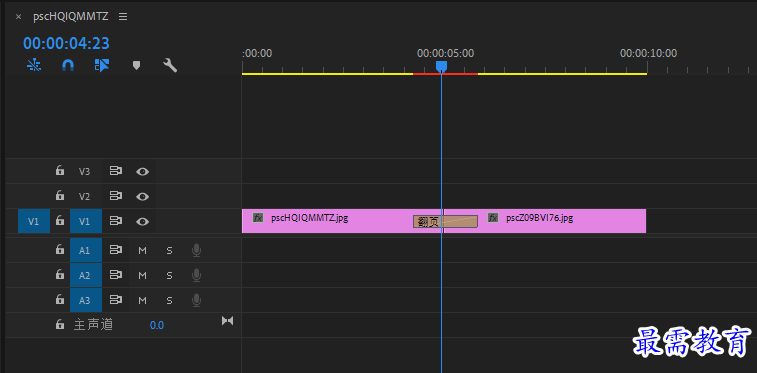Click master track volume value 0.0
The height and width of the screenshot is (373, 757).
point(156,325)
